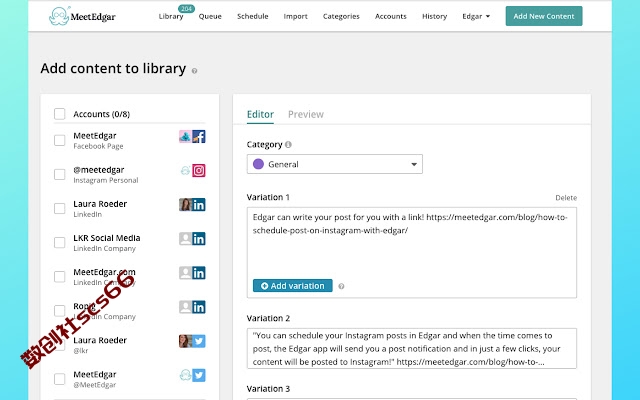Viewport: 640px width, 400px height.
Task: Check the LKR Social Media checkbox
Action: pyautogui.click(x=60, y=242)
